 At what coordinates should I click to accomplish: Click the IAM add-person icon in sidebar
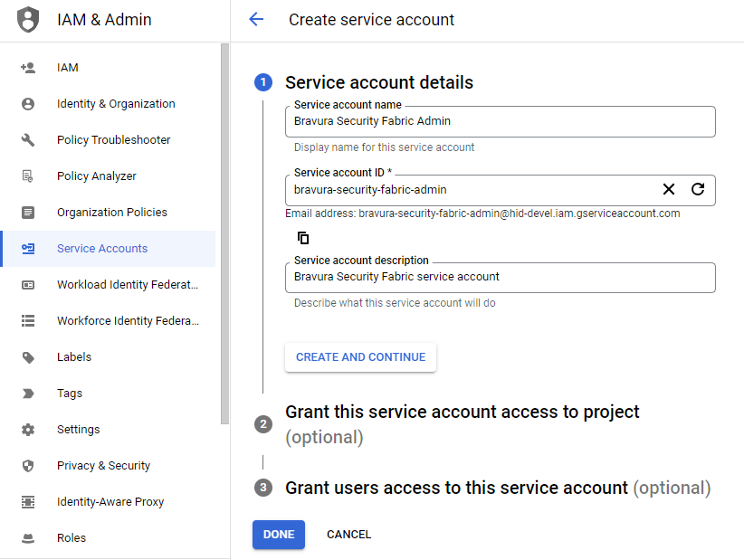pyautogui.click(x=28, y=68)
